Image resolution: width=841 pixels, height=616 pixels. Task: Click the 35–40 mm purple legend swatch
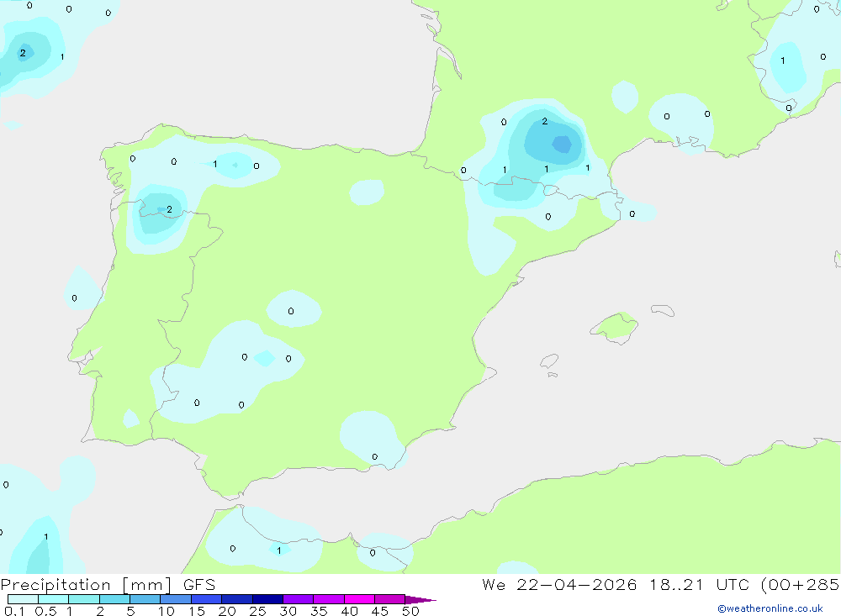tap(329, 599)
